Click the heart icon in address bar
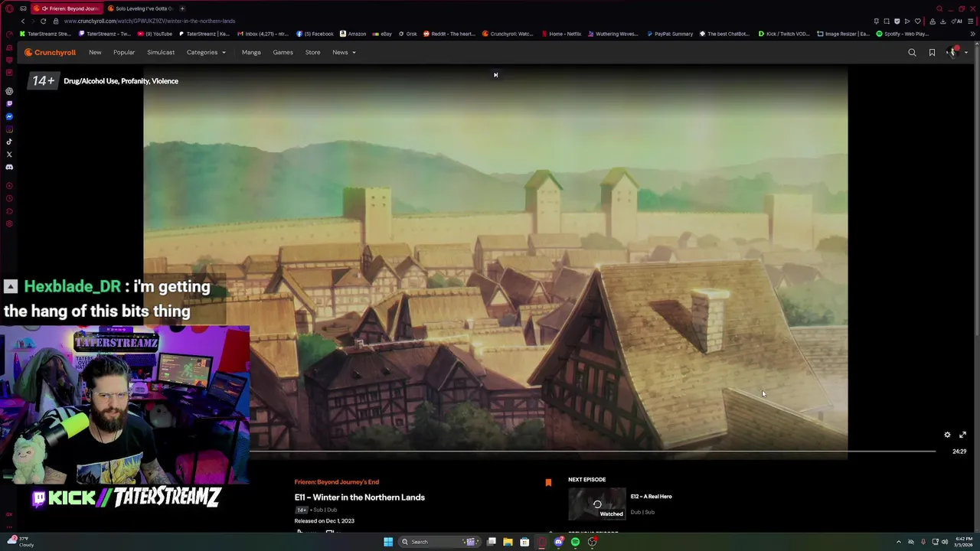 coord(917,21)
